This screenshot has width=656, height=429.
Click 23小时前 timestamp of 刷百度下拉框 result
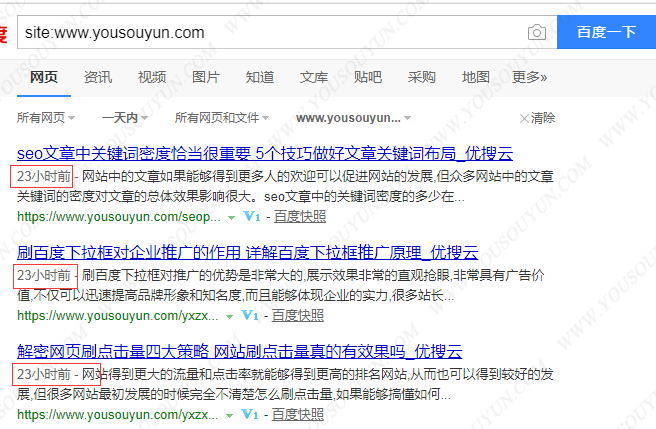pos(44,275)
